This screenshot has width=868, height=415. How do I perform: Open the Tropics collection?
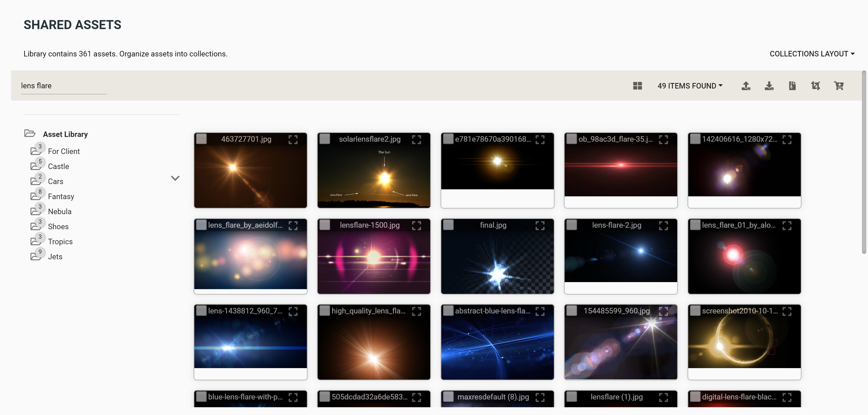[x=60, y=242]
